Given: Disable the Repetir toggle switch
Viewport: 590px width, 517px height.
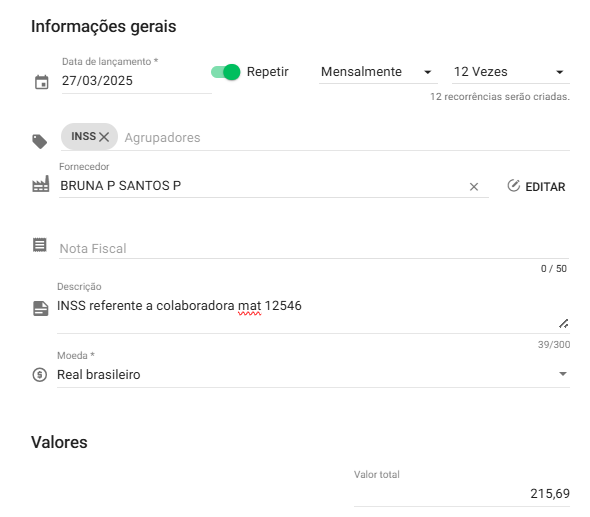Looking at the screenshot, I should tap(225, 72).
